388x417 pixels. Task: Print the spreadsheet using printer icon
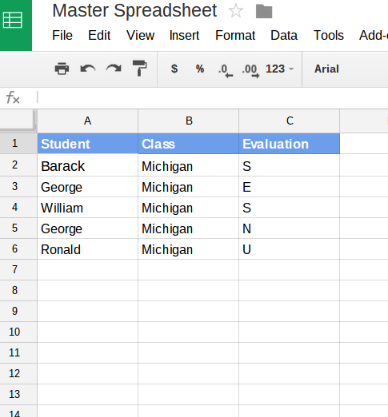[x=62, y=69]
